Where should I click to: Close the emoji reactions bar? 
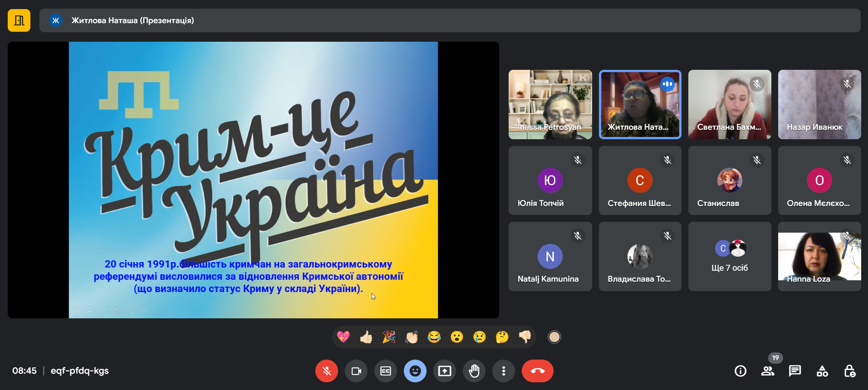click(415, 371)
